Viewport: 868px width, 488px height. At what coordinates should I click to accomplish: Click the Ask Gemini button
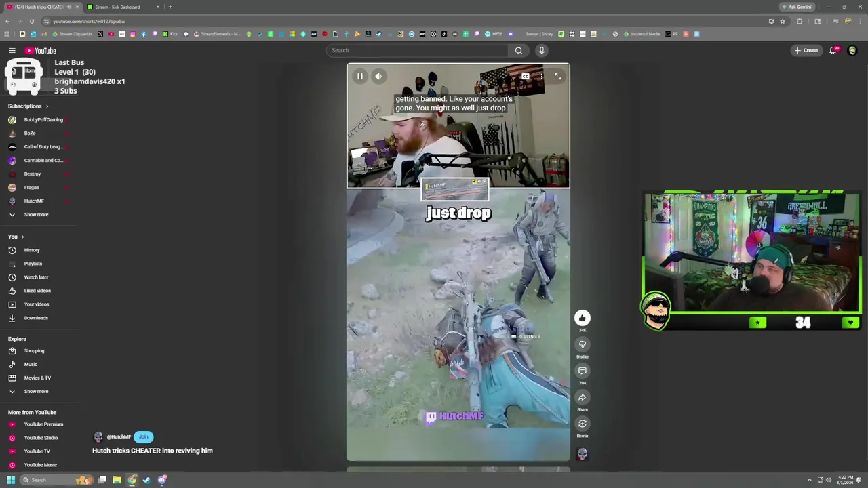[x=797, y=7]
